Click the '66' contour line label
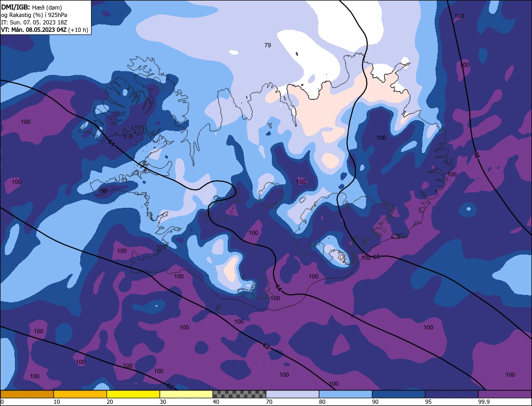 376,257
